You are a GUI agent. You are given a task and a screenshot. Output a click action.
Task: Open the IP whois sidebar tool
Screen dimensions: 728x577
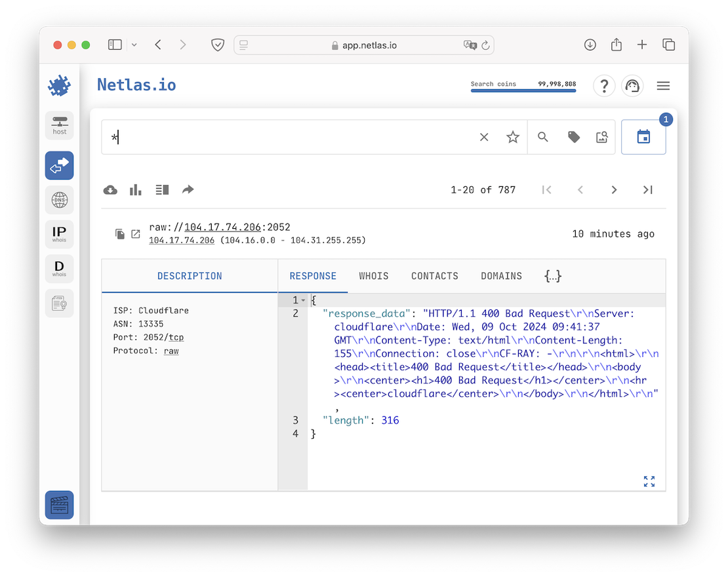pyautogui.click(x=59, y=234)
